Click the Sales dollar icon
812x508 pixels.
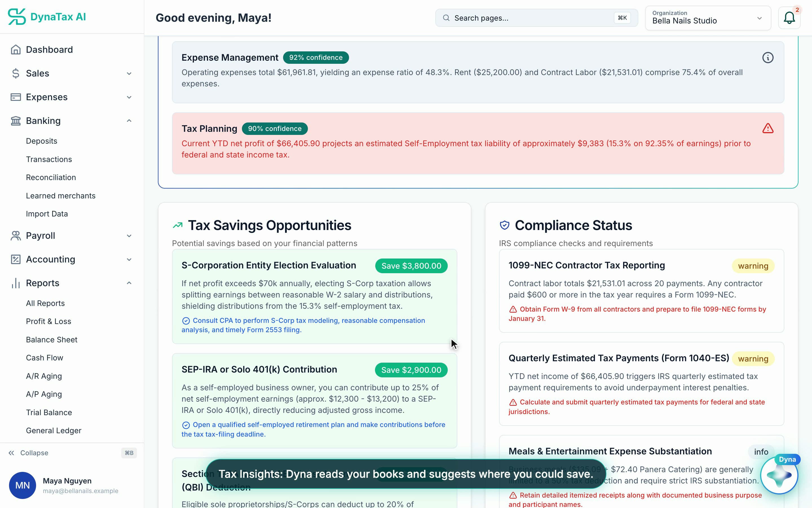point(16,73)
